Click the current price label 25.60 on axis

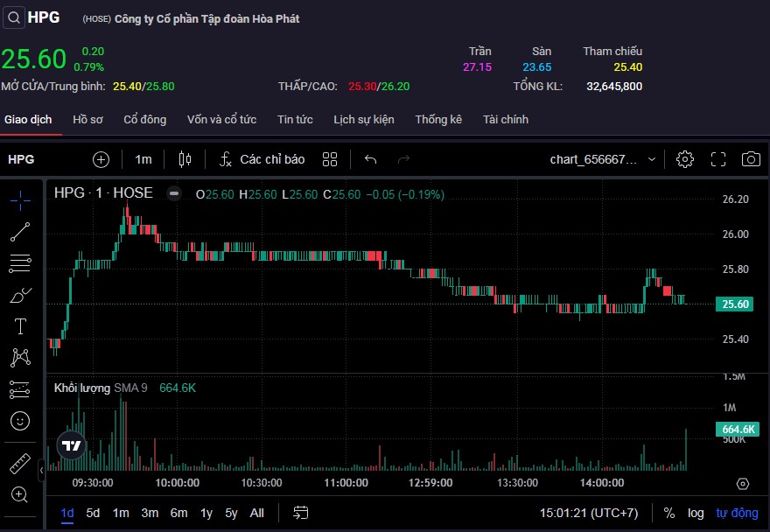pyautogui.click(x=735, y=304)
